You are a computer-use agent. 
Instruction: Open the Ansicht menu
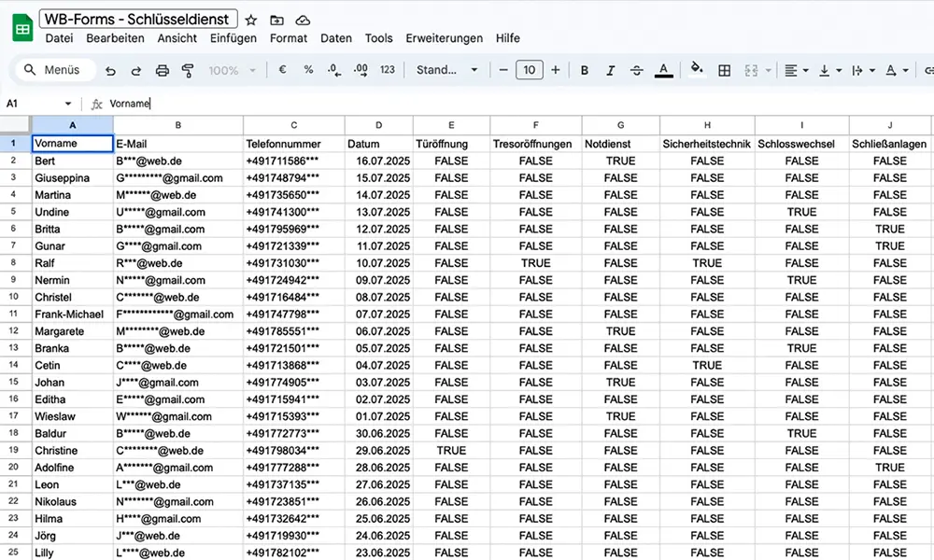tap(177, 38)
